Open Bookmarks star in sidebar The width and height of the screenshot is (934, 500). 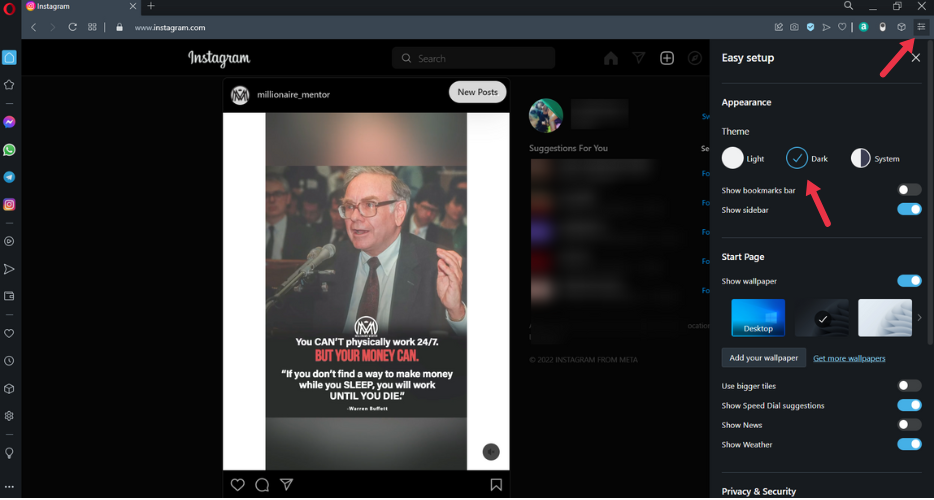[9, 85]
